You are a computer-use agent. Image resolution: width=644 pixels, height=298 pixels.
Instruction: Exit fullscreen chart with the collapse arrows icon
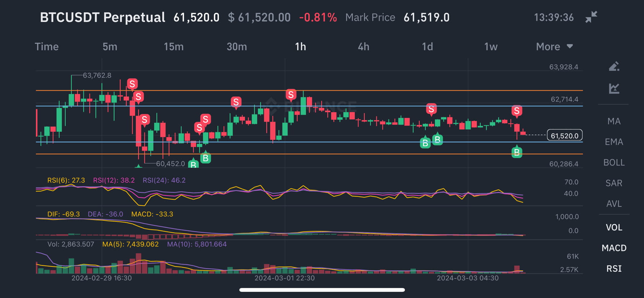[591, 17]
